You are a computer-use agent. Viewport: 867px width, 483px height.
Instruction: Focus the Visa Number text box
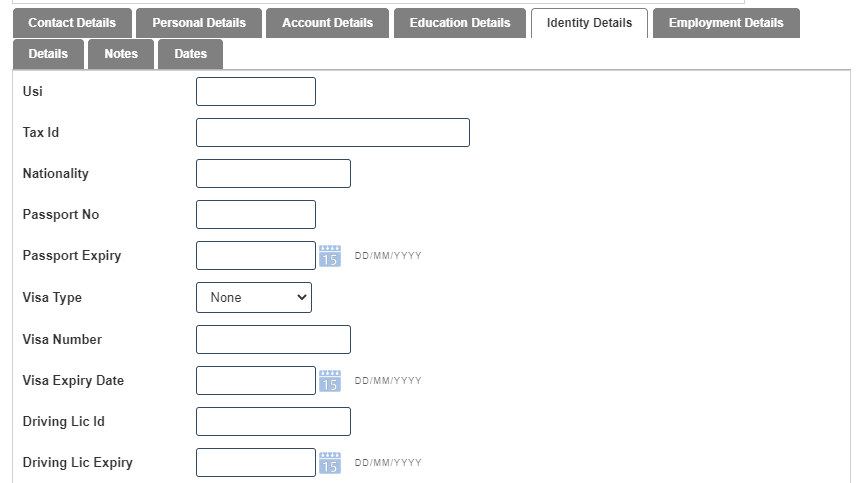tap(273, 339)
